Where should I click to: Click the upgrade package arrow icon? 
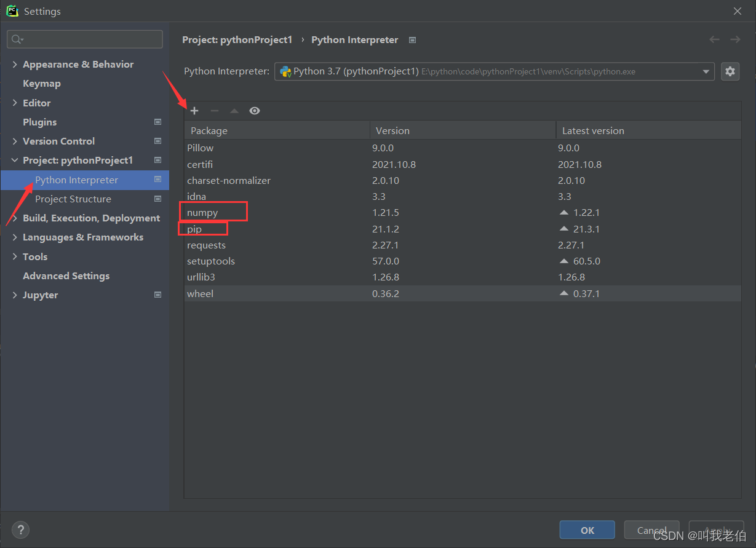[234, 111]
